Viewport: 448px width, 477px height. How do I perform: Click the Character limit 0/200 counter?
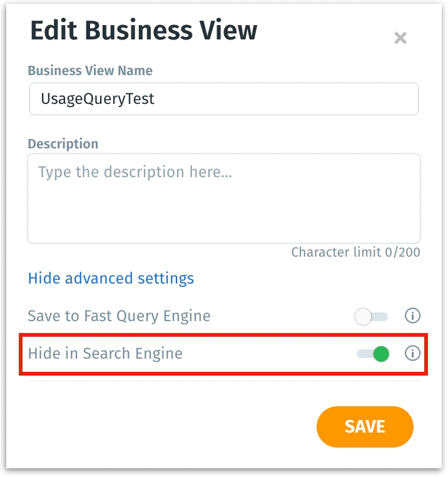coord(355,252)
